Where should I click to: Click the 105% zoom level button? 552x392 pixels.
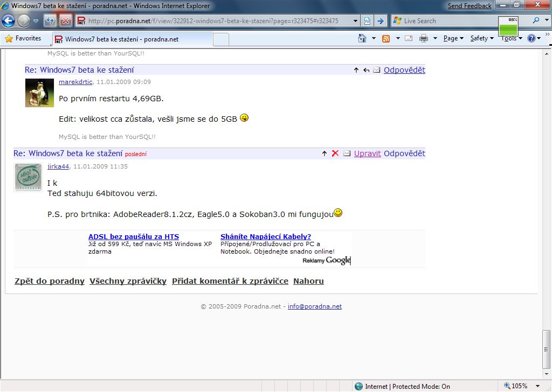tap(516, 386)
